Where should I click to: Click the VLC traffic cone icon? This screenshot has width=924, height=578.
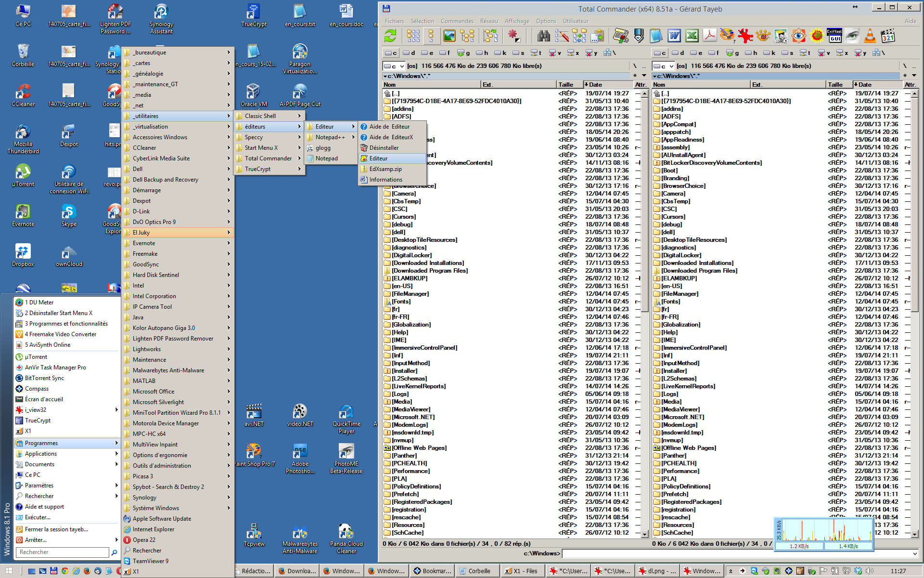tap(870, 36)
